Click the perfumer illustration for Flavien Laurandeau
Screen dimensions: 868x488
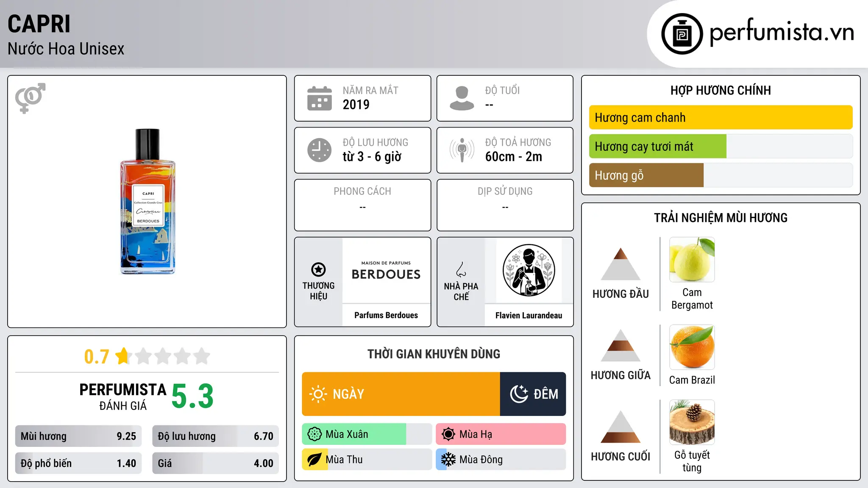(529, 270)
